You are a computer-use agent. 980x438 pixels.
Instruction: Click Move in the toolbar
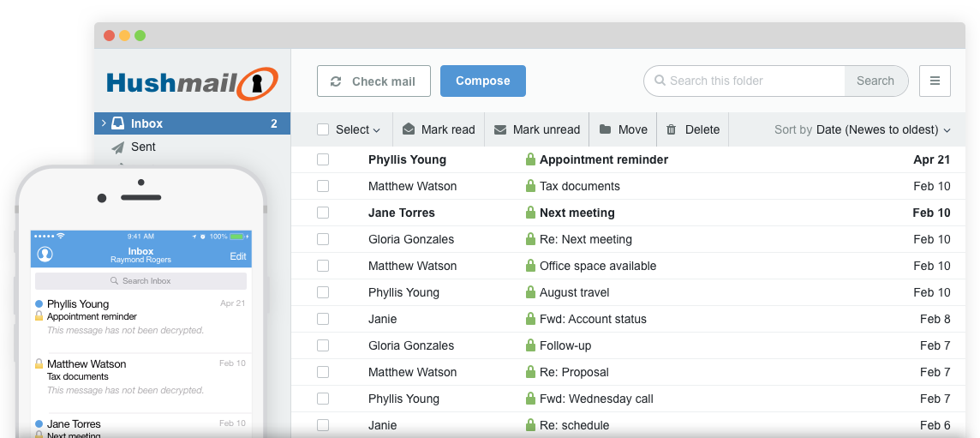coord(623,129)
